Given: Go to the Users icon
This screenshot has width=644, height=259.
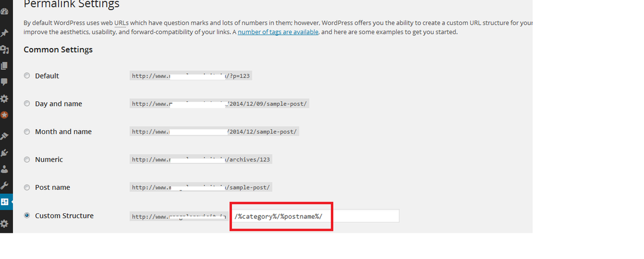Looking at the screenshot, I should [x=4, y=169].
